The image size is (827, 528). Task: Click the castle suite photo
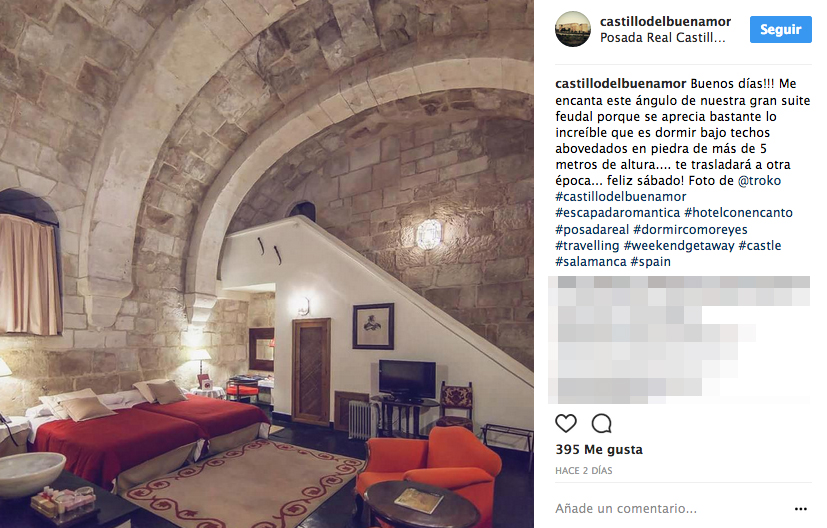coord(267,264)
